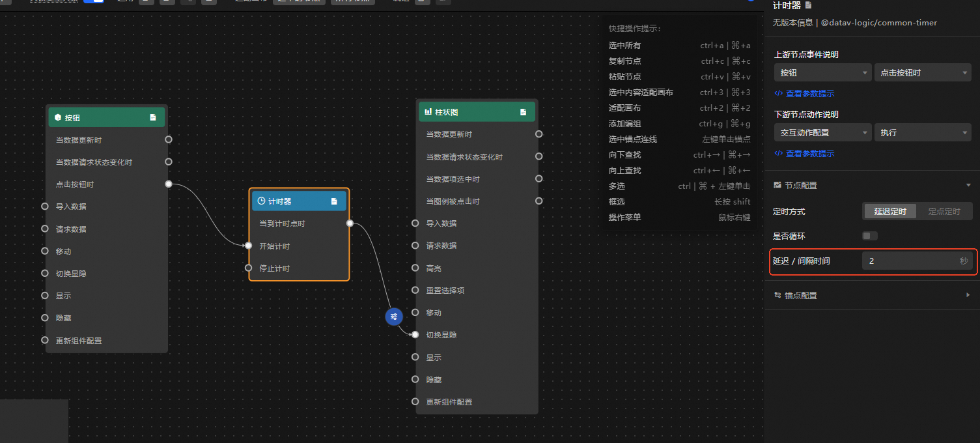Open the 点击按钮时 event dropdown
Screen dimensions: 980x443
[923, 73]
